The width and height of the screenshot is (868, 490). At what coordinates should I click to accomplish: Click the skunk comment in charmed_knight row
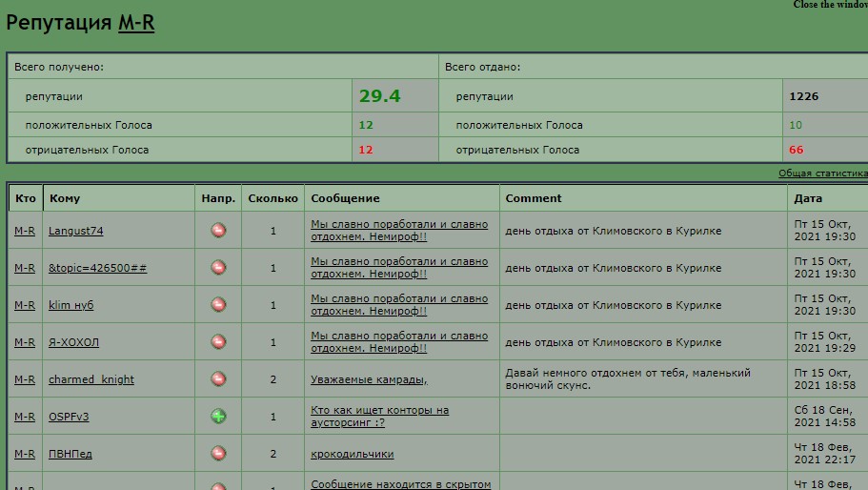pos(628,378)
